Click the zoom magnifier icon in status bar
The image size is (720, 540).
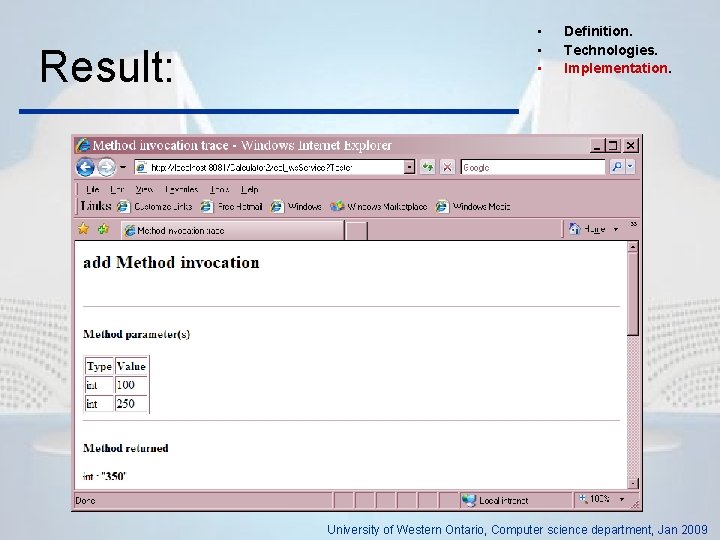(x=583, y=499)
